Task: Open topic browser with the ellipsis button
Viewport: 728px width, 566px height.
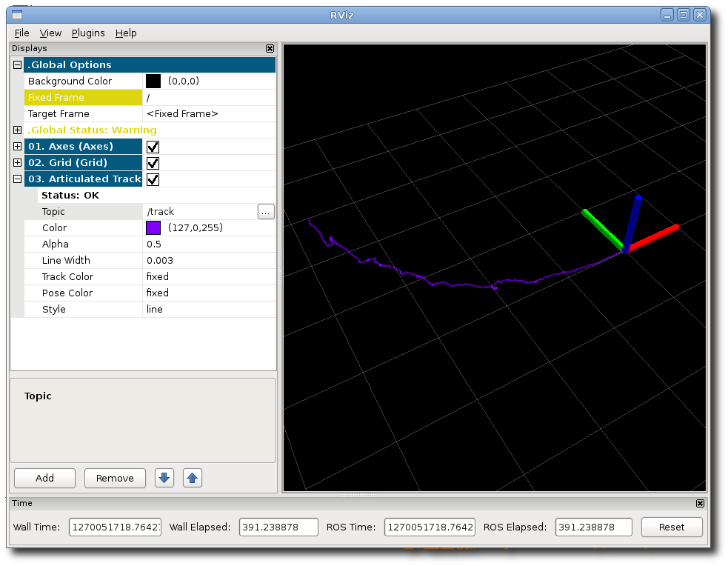Action: [x=265, y=212]
